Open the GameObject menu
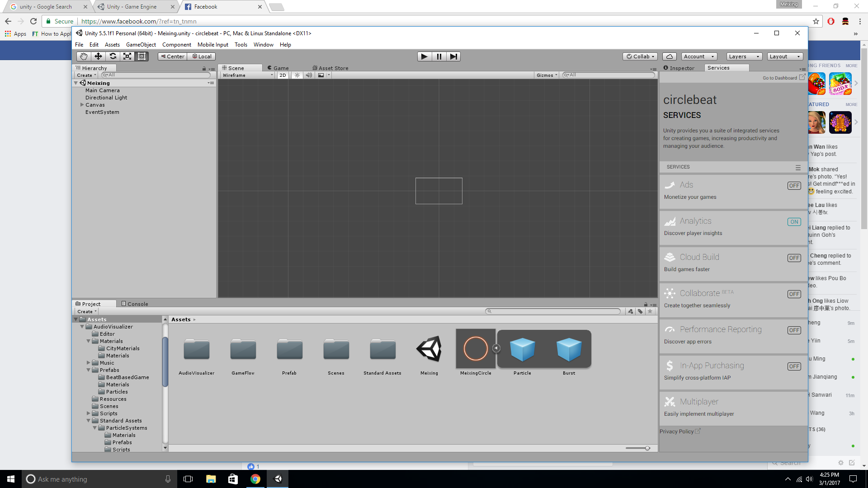The image size is (868, 488). click(x=141, y=45)
